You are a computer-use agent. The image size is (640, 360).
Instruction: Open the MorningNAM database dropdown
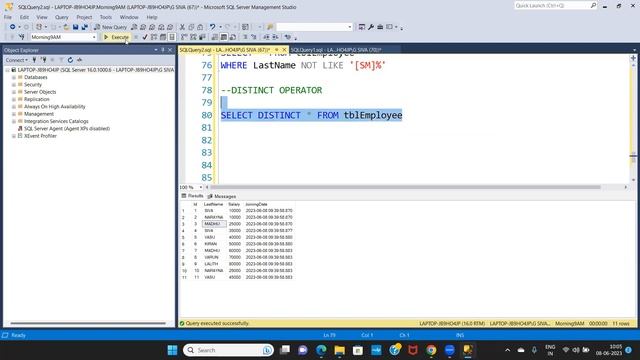[x=94, y=37]
